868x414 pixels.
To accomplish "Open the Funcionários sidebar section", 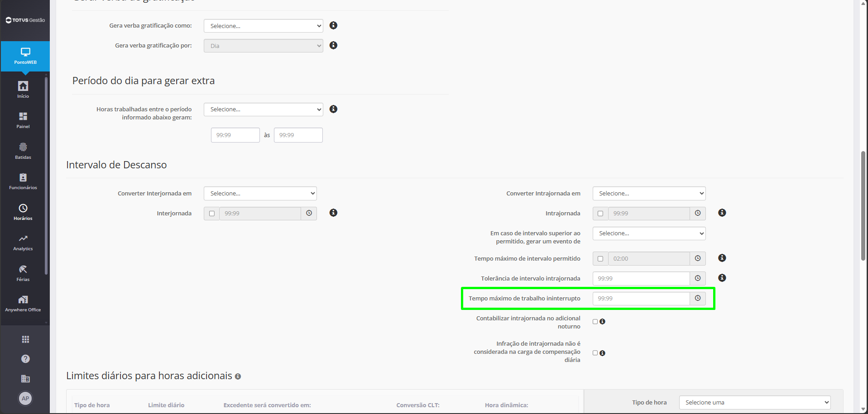I will [x=23, y=181].
